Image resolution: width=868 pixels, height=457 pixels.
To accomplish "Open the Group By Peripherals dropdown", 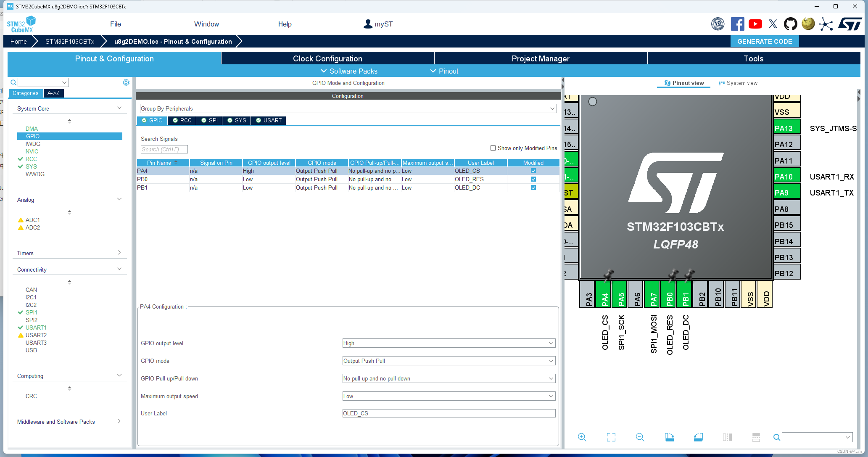I will (348, 108).
